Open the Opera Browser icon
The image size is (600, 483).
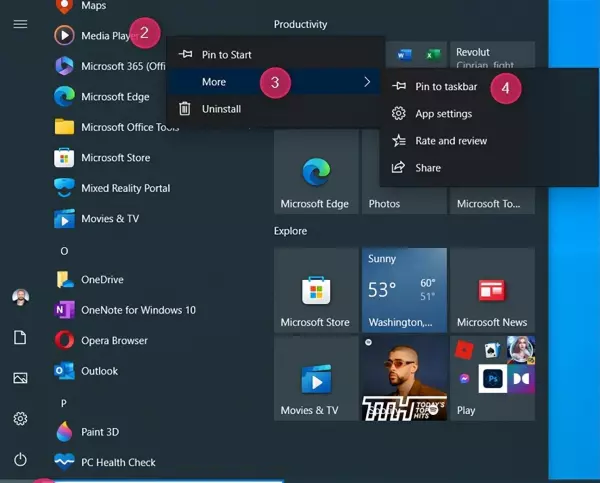[x=64, y=340]
